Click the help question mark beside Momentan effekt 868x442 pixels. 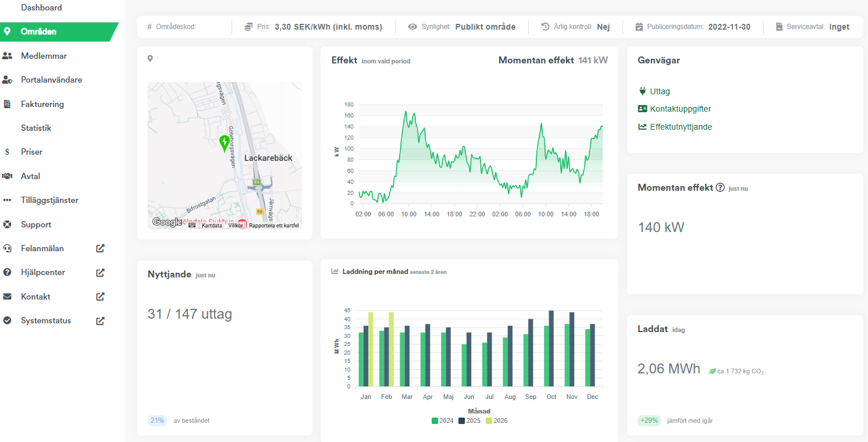(720, 188)
